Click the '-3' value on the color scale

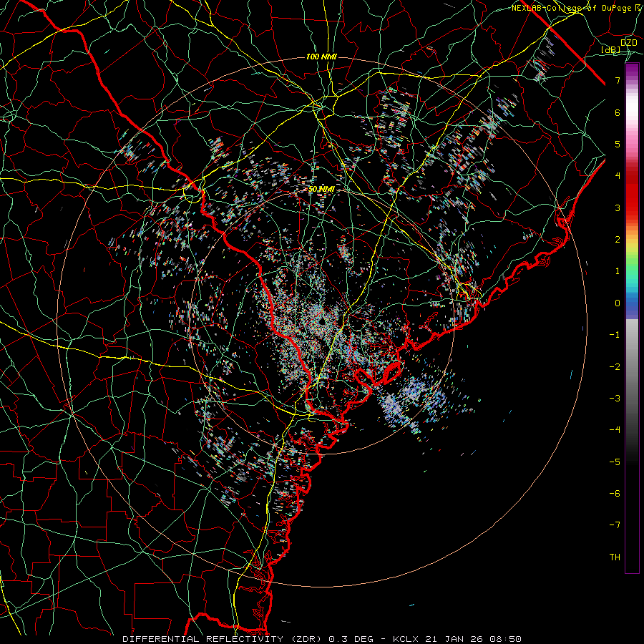615,399
